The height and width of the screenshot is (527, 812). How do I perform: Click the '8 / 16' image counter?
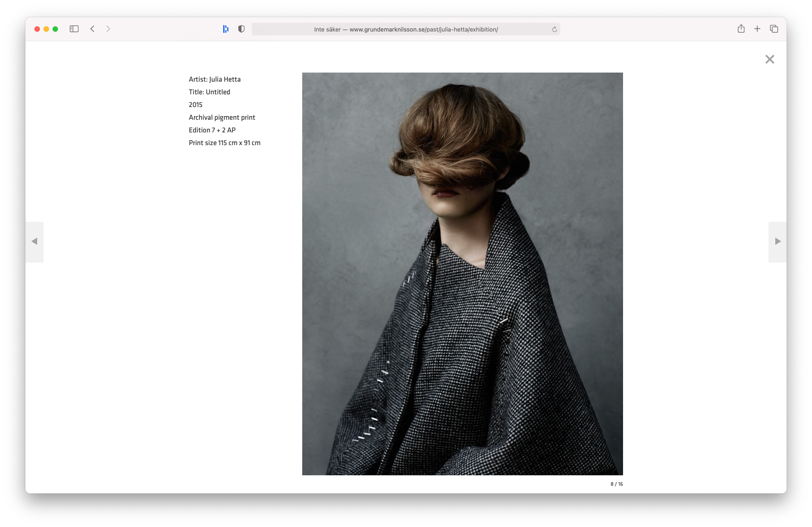tap(617, 484)
